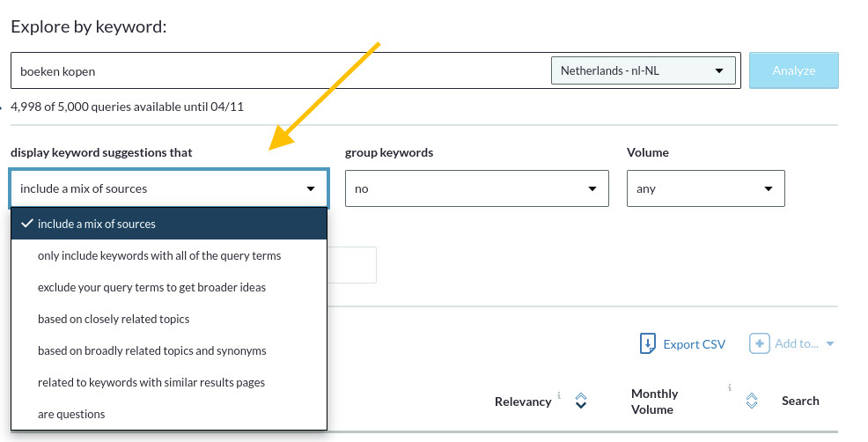The width and height of the screenshot is (868, 442).
Task: Sort by the Monthly Volume arrows
Action: pyautogui.click(x=751, y=401)
